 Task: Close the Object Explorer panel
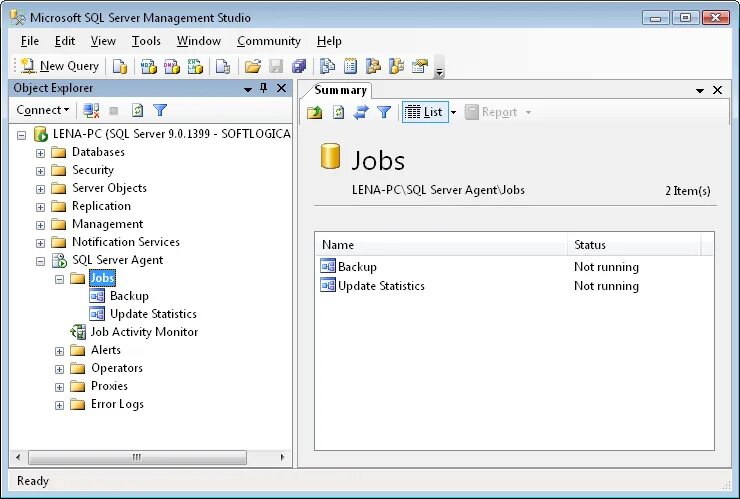pos(281,88)
